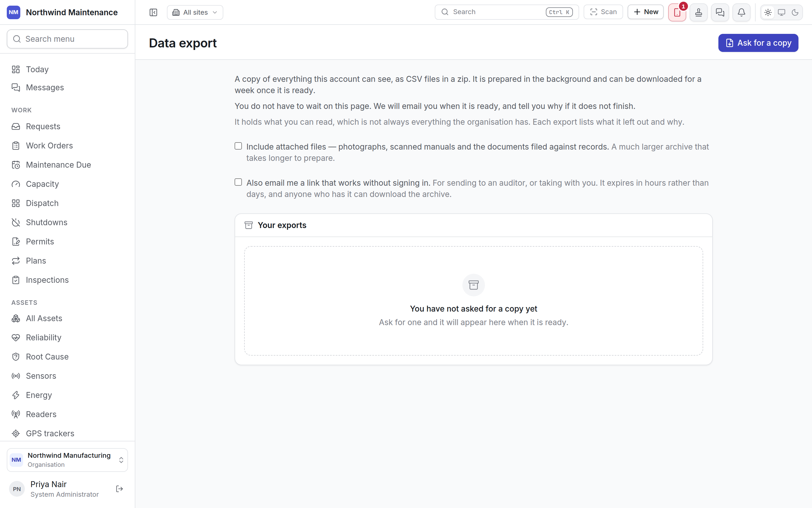Viewport: 812px width, 508px height.
Task: Open All Assets
Action: click(x=67, y=319)
